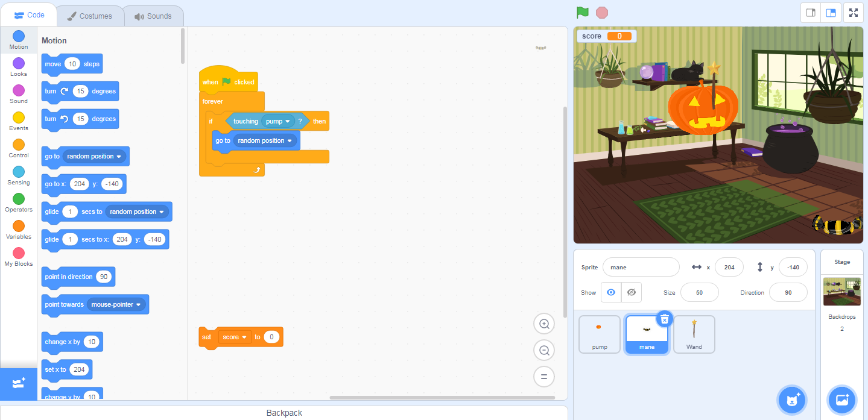Screen dimensions: 868x420
Task: Select the Sensing block category
Action: pyautogui.click(x=19, y=176)
